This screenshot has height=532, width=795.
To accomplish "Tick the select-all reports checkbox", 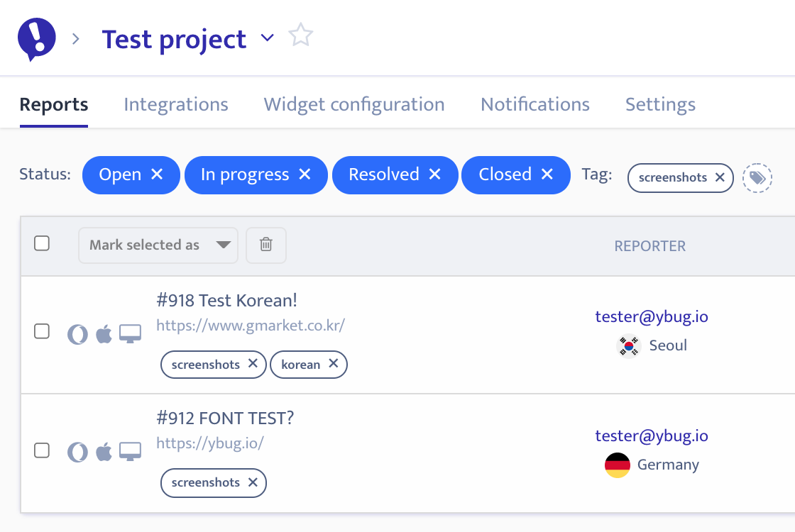I will [42, 243].
